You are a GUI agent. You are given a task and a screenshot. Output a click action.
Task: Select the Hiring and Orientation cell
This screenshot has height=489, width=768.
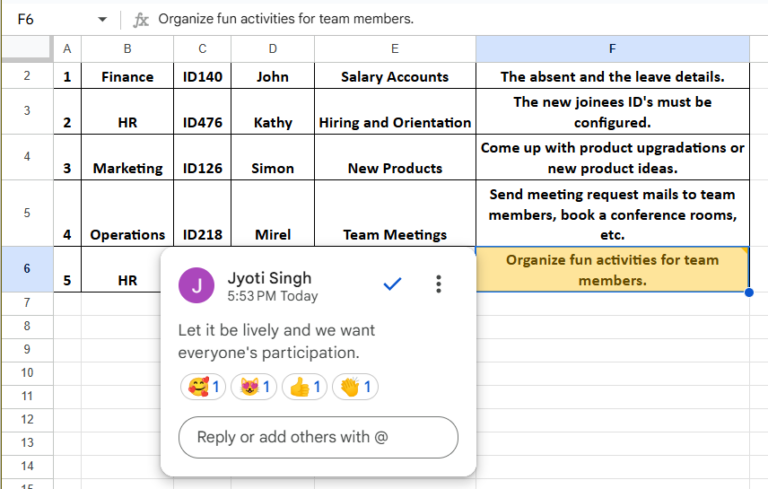pos(395,112)
